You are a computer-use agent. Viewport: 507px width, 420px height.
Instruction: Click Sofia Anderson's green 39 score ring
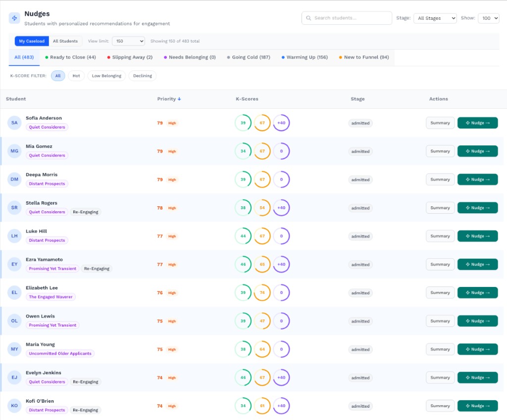[x=243, y=123]
